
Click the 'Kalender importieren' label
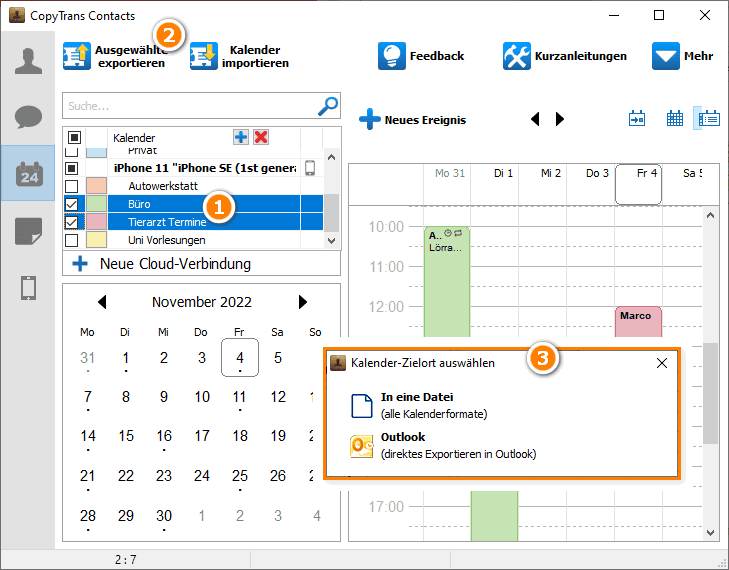pos(255,56)
